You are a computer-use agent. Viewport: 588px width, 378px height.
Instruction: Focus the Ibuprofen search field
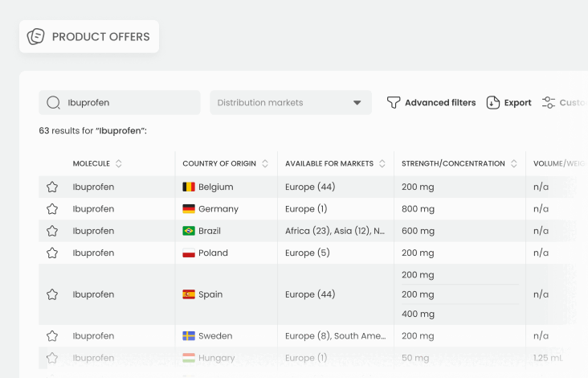(x=129, y=103)
